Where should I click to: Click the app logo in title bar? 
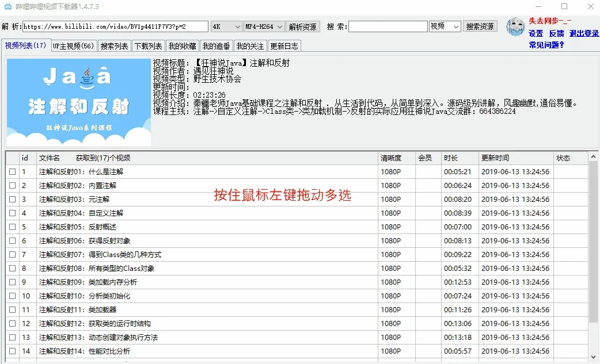tap(8, 7)
